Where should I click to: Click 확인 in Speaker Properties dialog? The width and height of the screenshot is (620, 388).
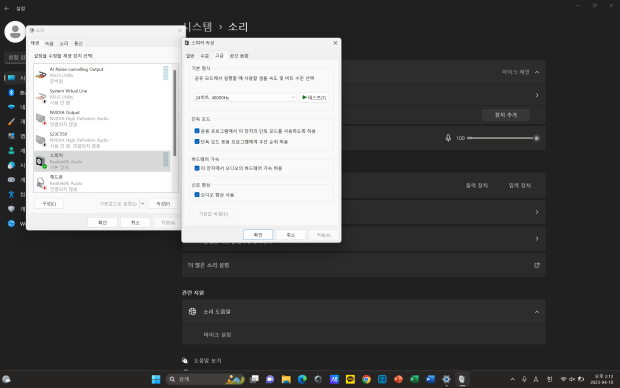coord(258,235)
